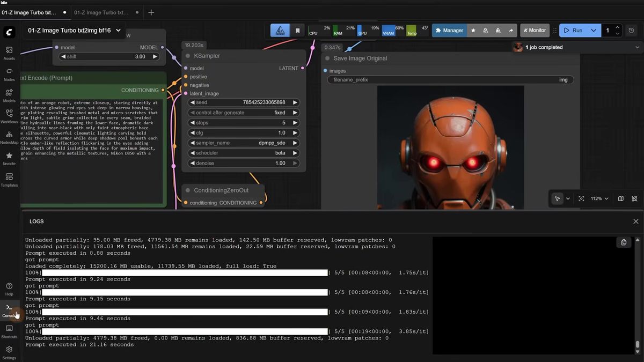644x362 pixels.
Task: Decrease the cfg value arrow
Action: pyautogui.click(x=193, y=132)
